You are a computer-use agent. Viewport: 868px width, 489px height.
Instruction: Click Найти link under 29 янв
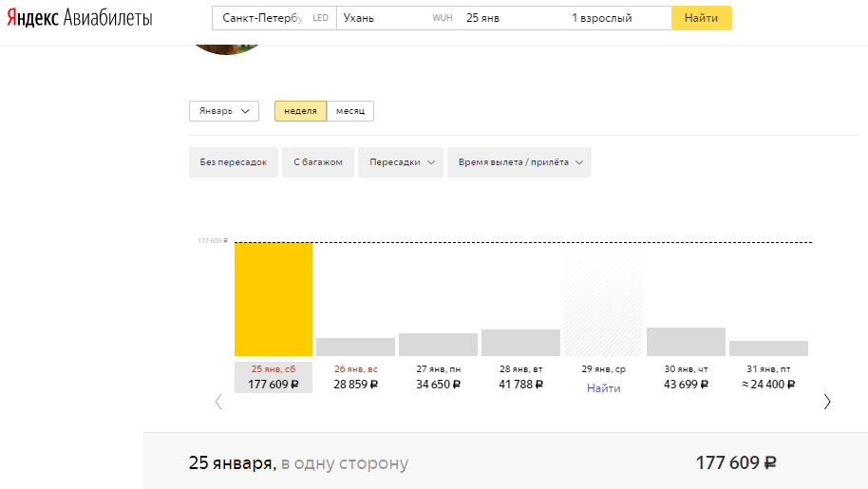tap(603, 388)
